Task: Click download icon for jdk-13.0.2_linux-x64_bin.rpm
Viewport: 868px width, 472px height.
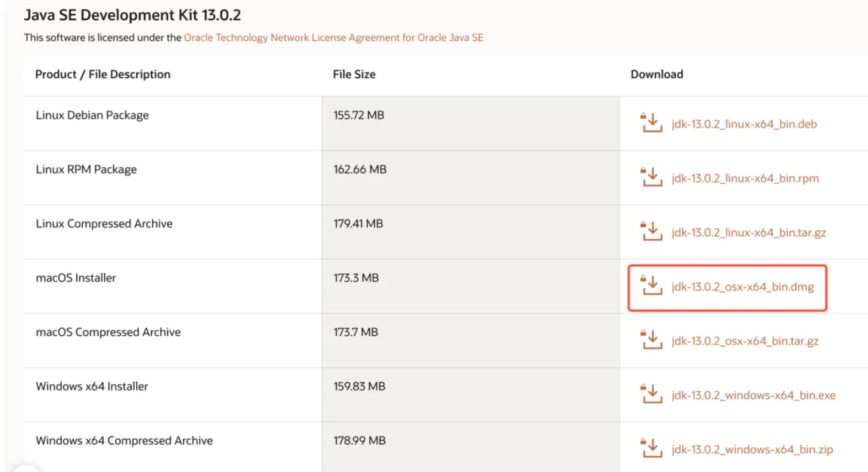Action: pos(651,177)
